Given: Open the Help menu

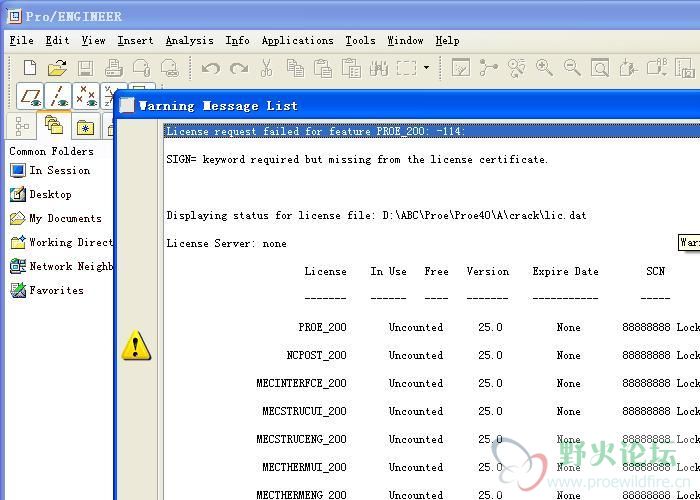Looking at the screenshot, I should [x=447, y=41].
